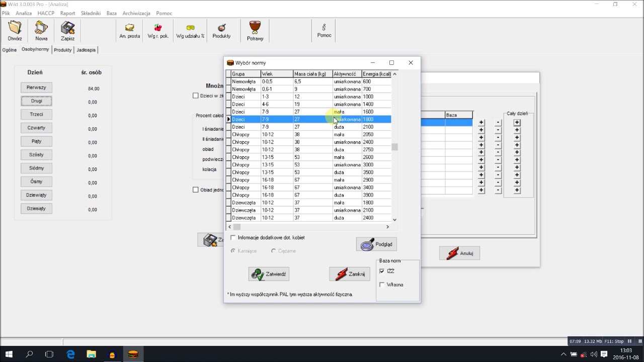The width and height of the screenshot is (644, 362).
Task: Select the Dzieci row aged 1-3
Action: pos(308,97)
